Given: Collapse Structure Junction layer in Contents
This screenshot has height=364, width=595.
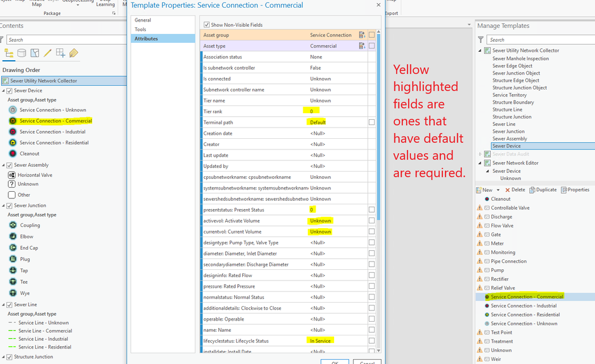Looking at the screenshot, I should (x=4, y=357).
